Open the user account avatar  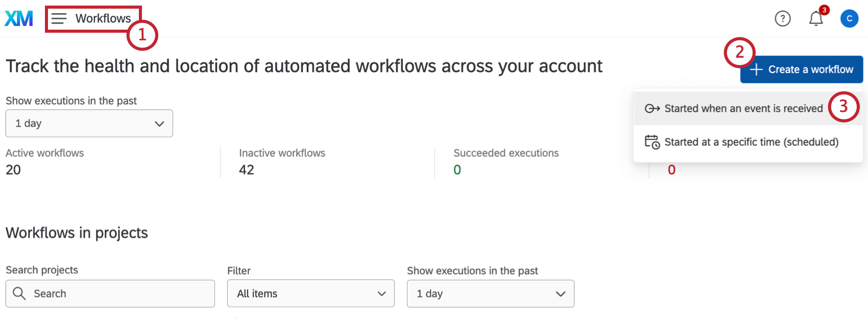[x=849, y=19]
